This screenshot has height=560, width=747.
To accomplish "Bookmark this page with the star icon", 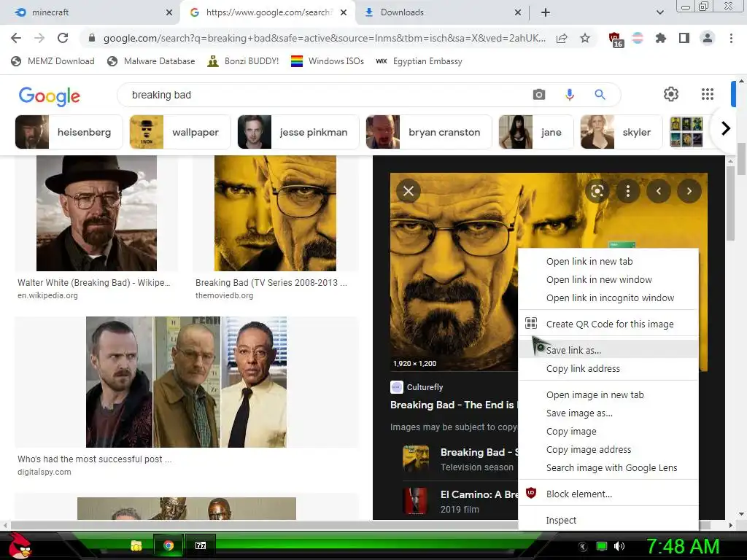I will pos(585,38).
